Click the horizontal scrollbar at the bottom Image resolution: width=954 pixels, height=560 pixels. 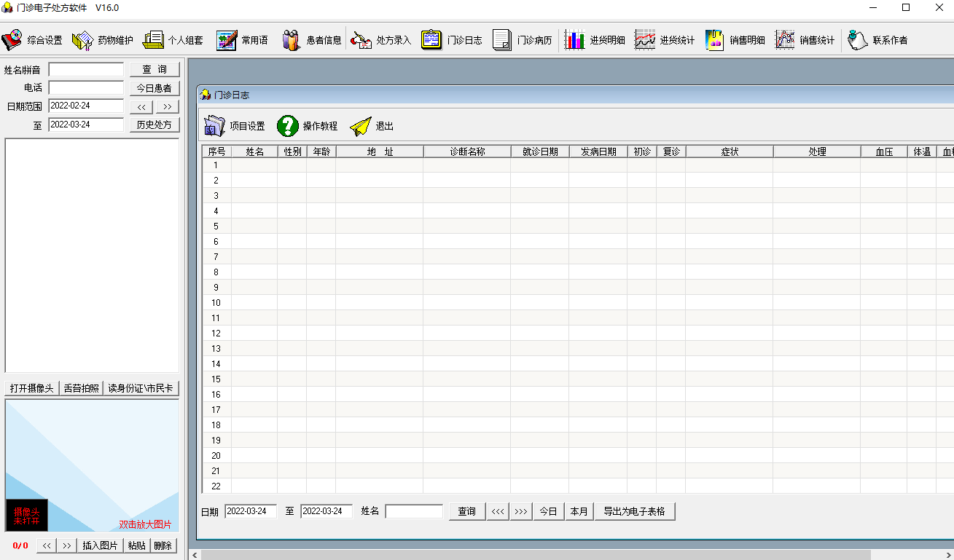click(568, 554)
